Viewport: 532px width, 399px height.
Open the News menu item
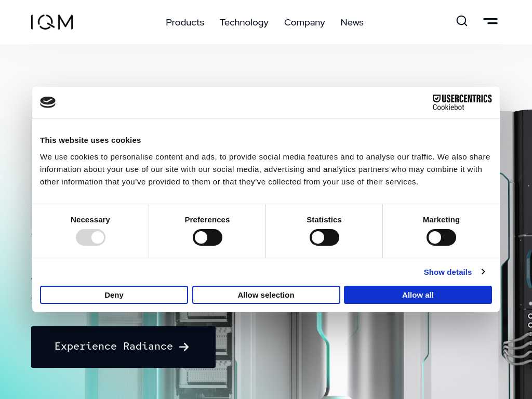click(x=352, y=22)
